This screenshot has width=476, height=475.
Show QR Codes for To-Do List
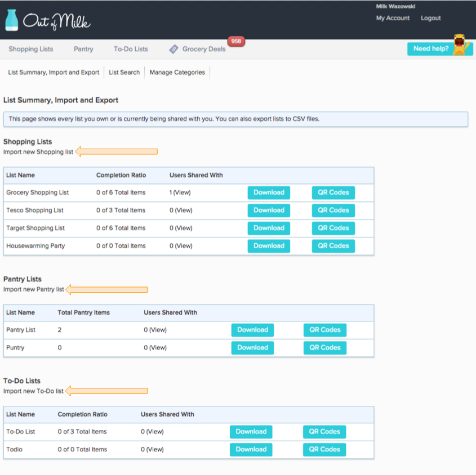tap(324, 432)
